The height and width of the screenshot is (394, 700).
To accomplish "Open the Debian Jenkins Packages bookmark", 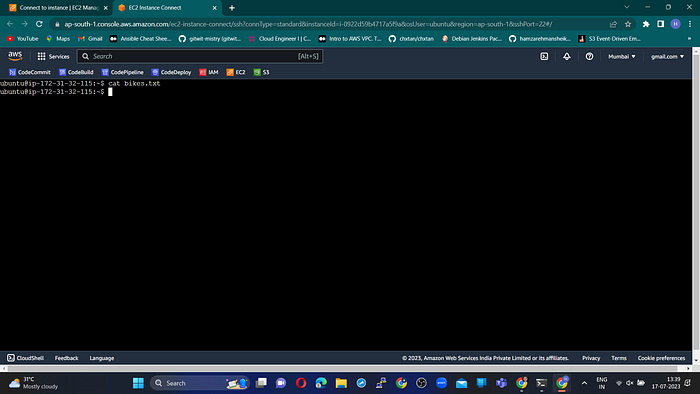I will (471, 39).
